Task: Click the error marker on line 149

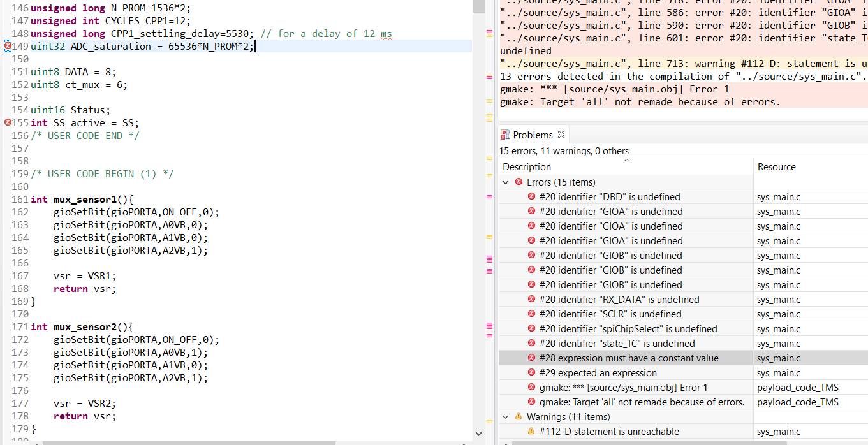Action: tap(8, 46)
